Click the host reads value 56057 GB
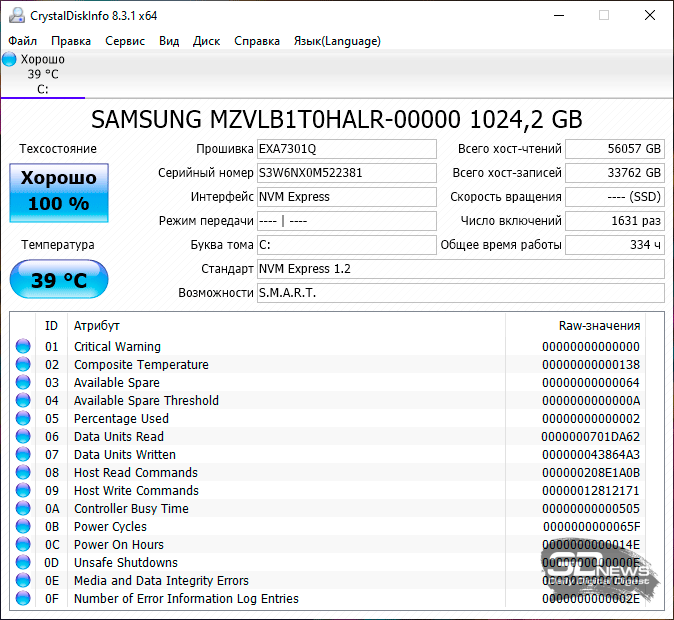This screenshot has width=674, height=620. [x=615, y=149]
